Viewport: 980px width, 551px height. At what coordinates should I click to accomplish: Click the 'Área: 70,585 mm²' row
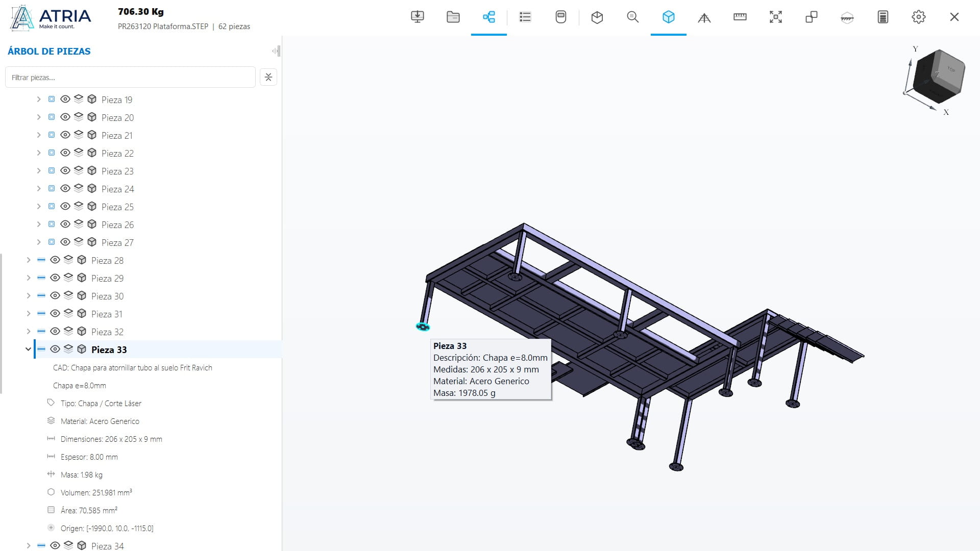89,510
